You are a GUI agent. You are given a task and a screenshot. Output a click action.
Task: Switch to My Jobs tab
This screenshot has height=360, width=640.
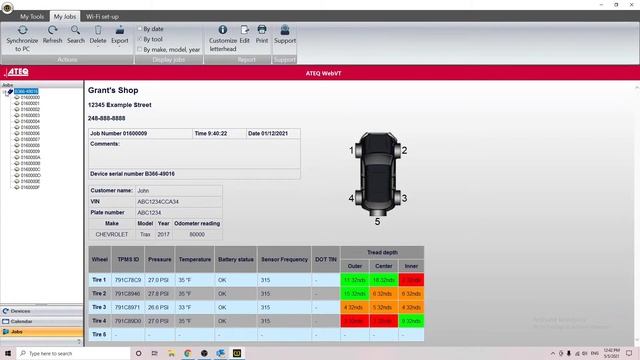(x=65, y=16)
